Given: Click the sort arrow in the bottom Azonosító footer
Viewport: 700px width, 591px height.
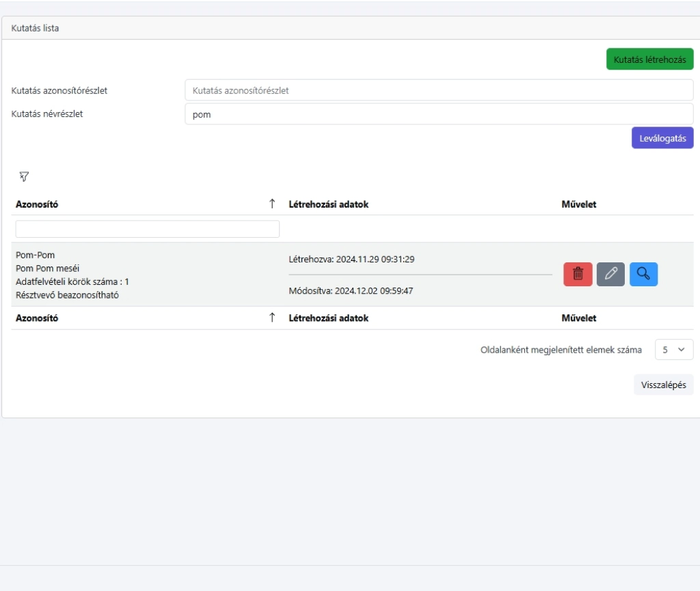Looking at the screenshot, I should (x=272, y=318).
